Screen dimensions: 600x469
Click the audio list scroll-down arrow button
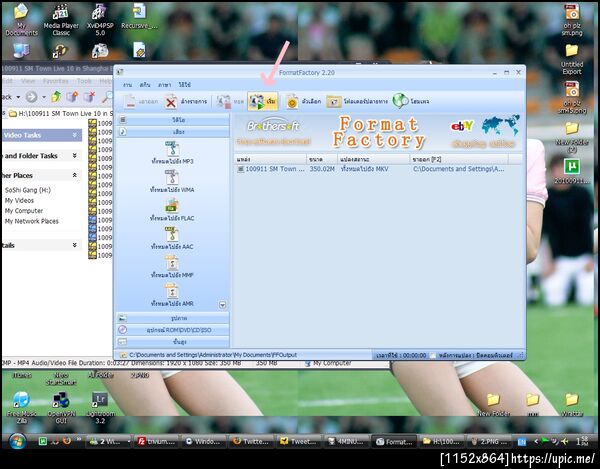[222, 305]
